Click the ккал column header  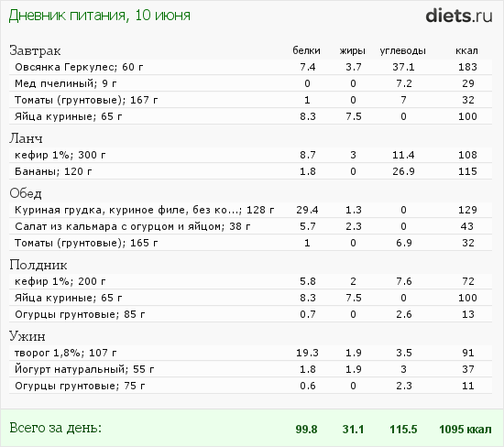(x=466, y=50)
